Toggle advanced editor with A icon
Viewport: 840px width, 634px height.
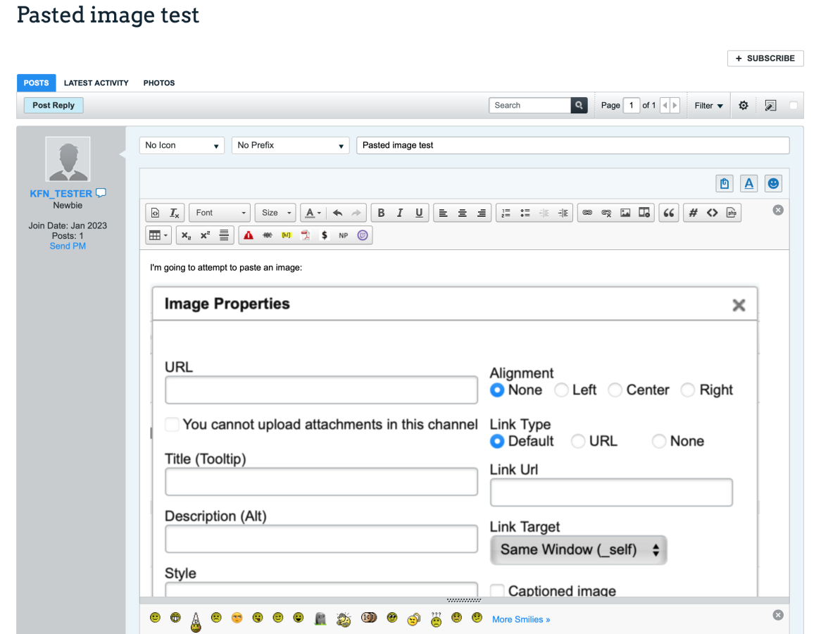(749, 184)
